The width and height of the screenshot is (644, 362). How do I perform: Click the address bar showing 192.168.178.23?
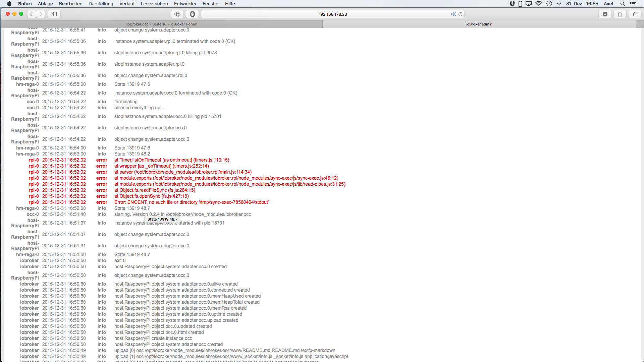(x=332, y=14)
